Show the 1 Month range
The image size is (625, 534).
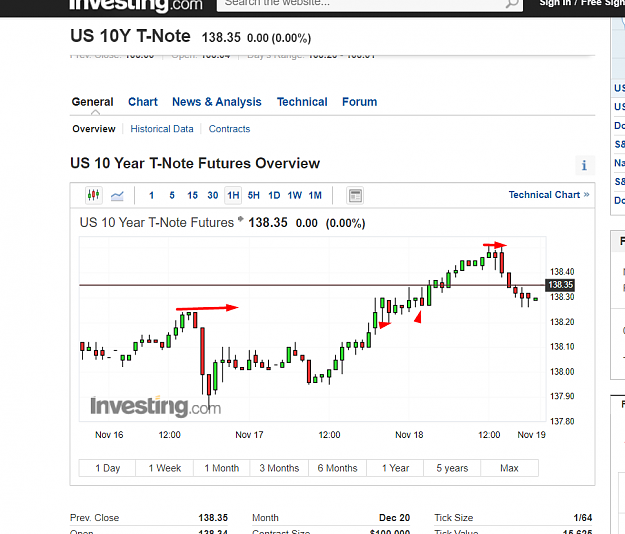click(x=222, y=468)
